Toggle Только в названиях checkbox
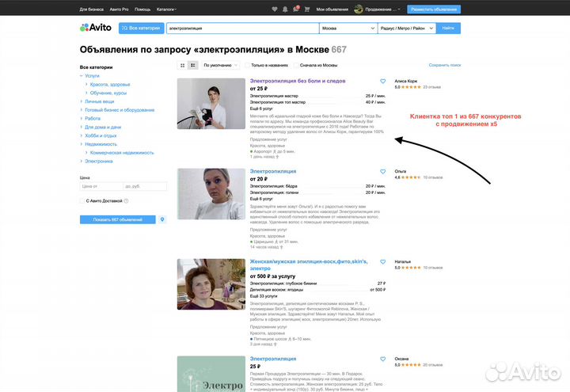The height and width of the screenshot is (392, 570). [x=247, y=65]
